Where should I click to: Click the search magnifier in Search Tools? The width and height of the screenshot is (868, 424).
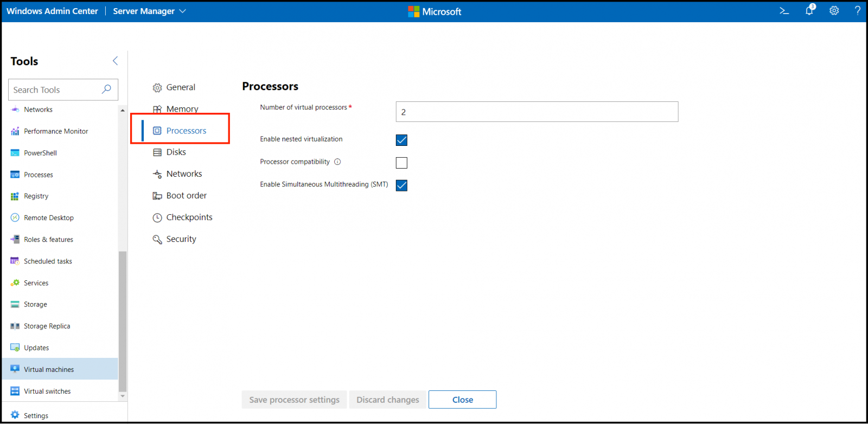106,89
